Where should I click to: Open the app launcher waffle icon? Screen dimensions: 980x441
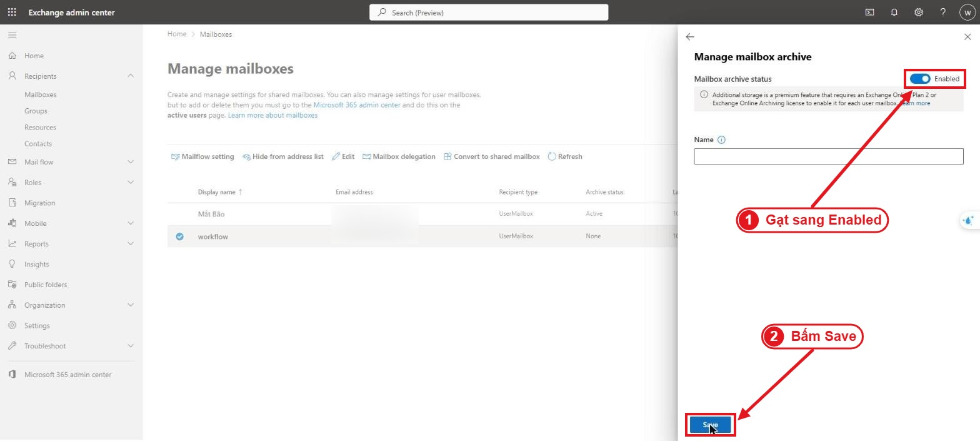tap(12, 12)
